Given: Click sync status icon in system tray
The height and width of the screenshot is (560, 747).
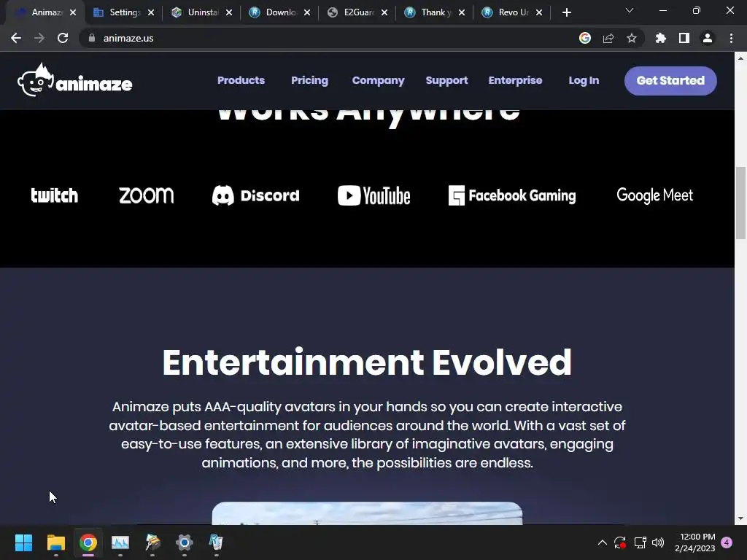Looking at the screenshot, I should point(620,542).
